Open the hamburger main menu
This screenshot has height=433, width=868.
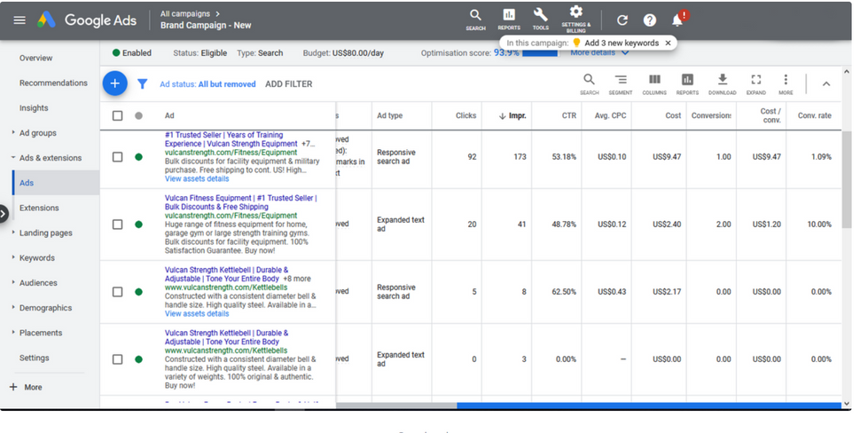point(20,20)
